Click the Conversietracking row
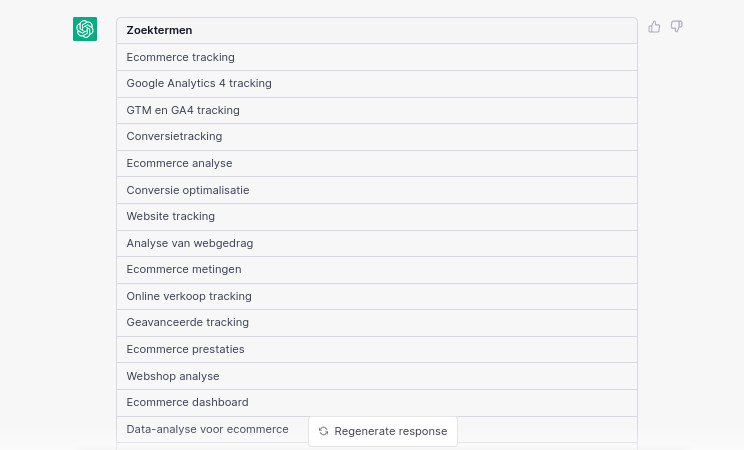This screenshot has height=450, width=744. pos(377,137)
